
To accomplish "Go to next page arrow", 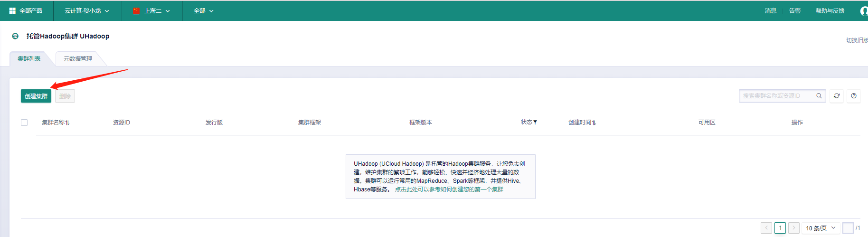I will pyautogui.click(x=793, y=228).
